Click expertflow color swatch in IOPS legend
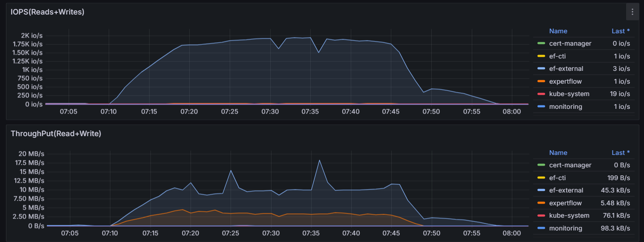This screenshot has width=644, height=242. point(541,81)
